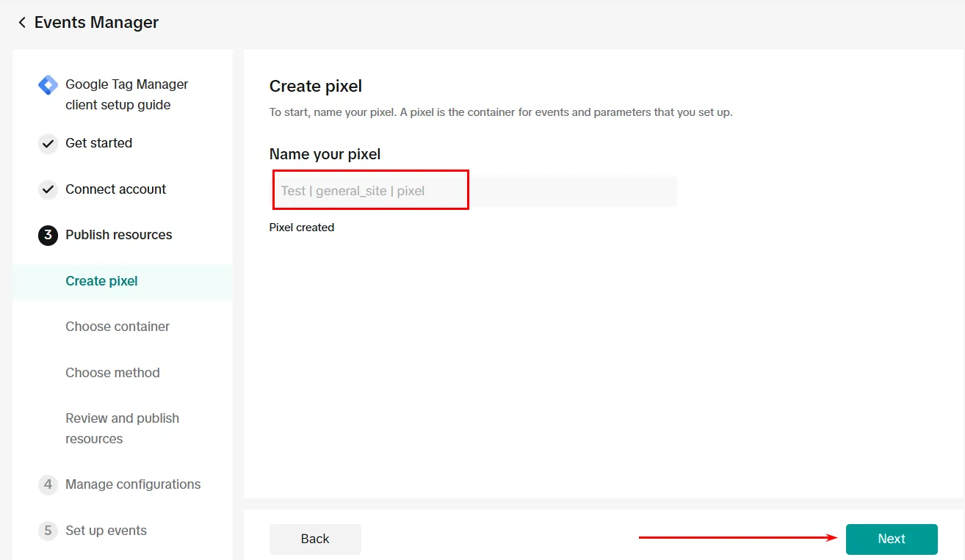
Task: Click the Create pixel heading
Action: point(316,86)
